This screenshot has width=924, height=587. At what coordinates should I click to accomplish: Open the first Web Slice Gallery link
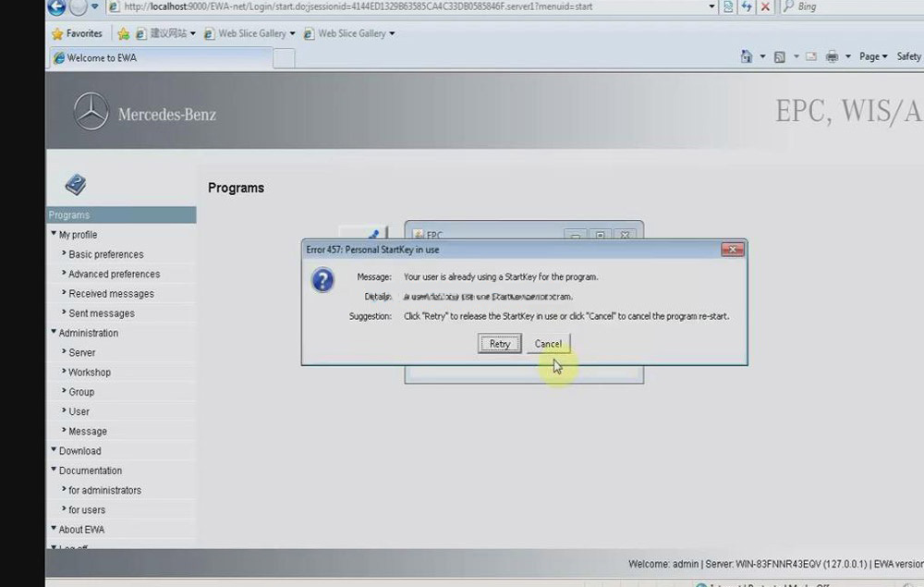tap(249, 33)
